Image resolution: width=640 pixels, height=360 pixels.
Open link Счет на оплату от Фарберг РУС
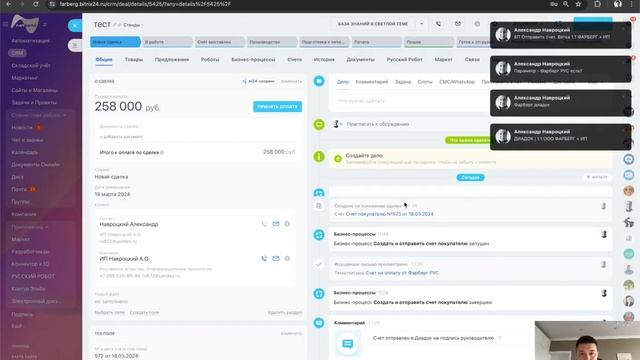tap(402, 273)
